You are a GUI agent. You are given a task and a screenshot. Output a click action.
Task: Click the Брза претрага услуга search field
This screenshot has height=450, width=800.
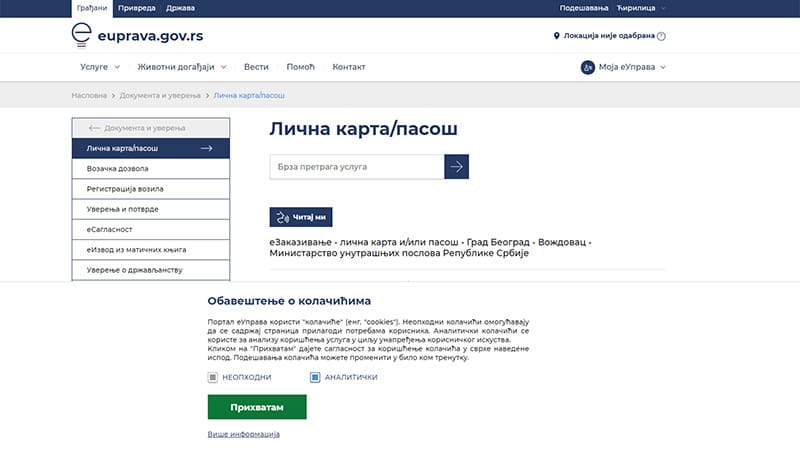coord(356,166)
